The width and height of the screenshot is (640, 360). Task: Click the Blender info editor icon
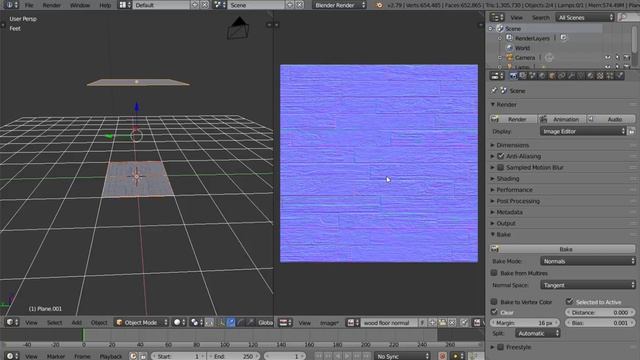point(11,5)
